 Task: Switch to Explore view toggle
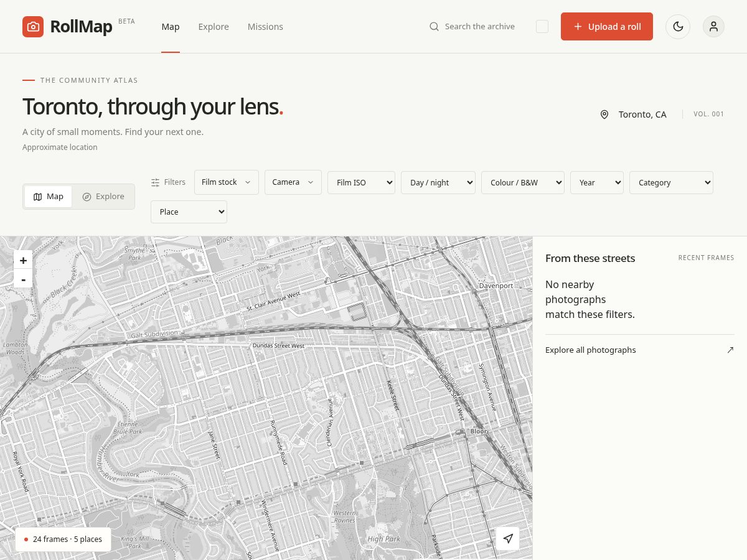point(103,197)
